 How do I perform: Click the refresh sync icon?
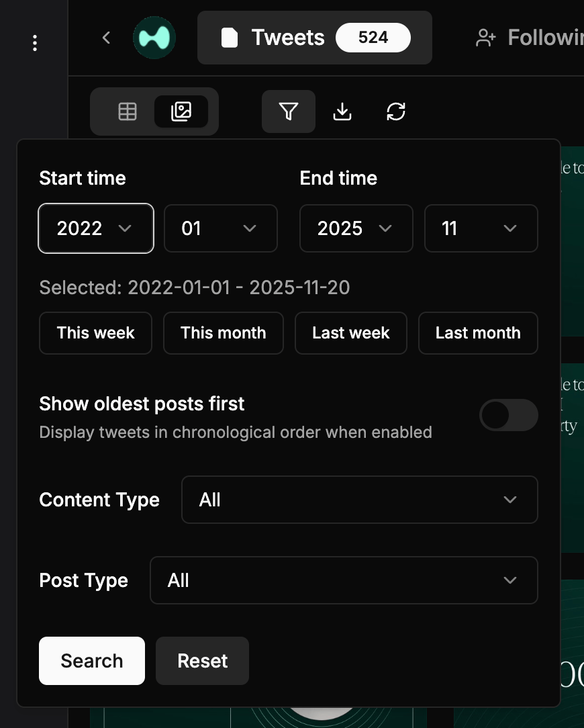(396, 111)
